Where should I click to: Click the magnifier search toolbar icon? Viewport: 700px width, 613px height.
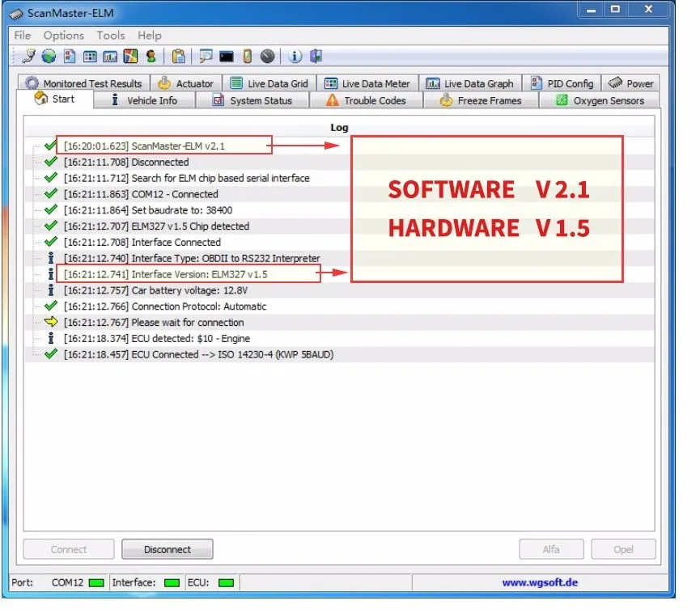(x=206, y=57)
